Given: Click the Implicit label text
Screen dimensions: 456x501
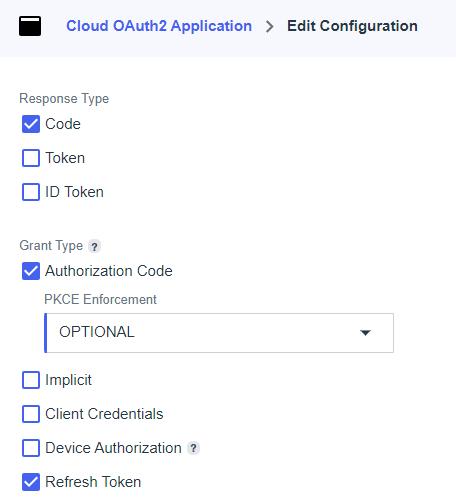Looking at the screenshot, I should point(68,380).
